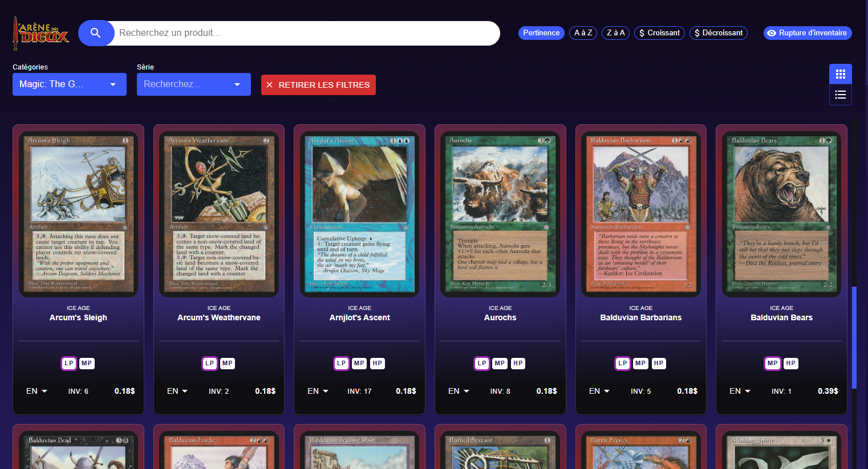Open Arcum's Weathervane card image
This screenshot has width=868, height=469.
click(x=219, y=214)
